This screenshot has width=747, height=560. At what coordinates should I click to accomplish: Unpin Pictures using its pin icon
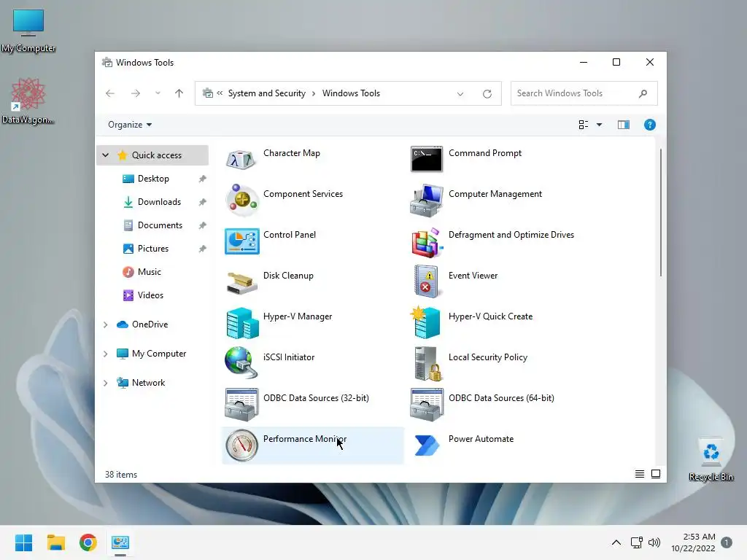tap(203, 249)
